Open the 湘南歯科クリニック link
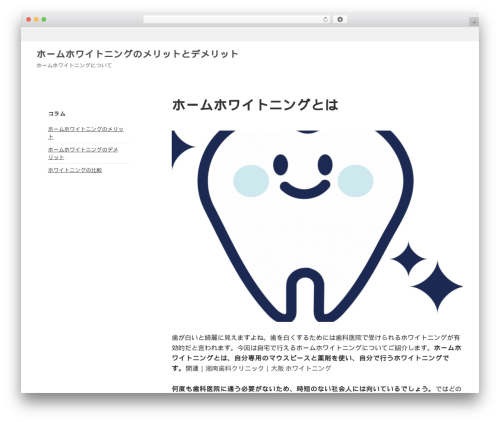 coord(234,368)
